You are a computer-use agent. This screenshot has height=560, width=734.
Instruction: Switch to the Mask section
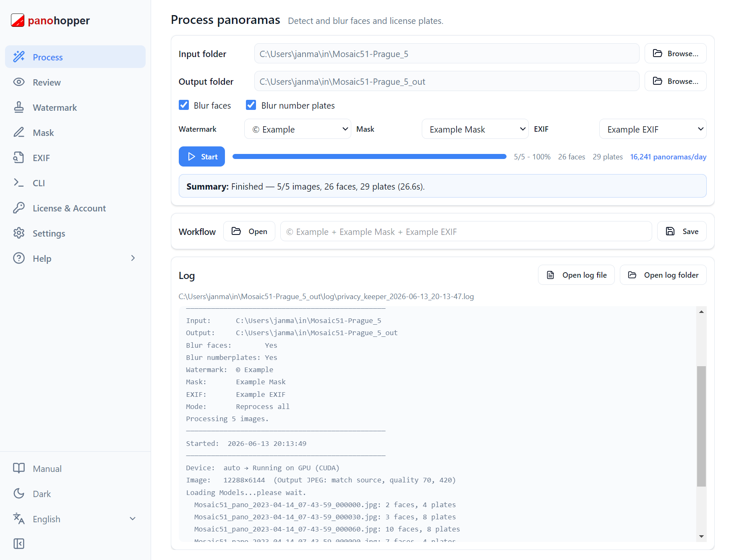click(75, 132)
